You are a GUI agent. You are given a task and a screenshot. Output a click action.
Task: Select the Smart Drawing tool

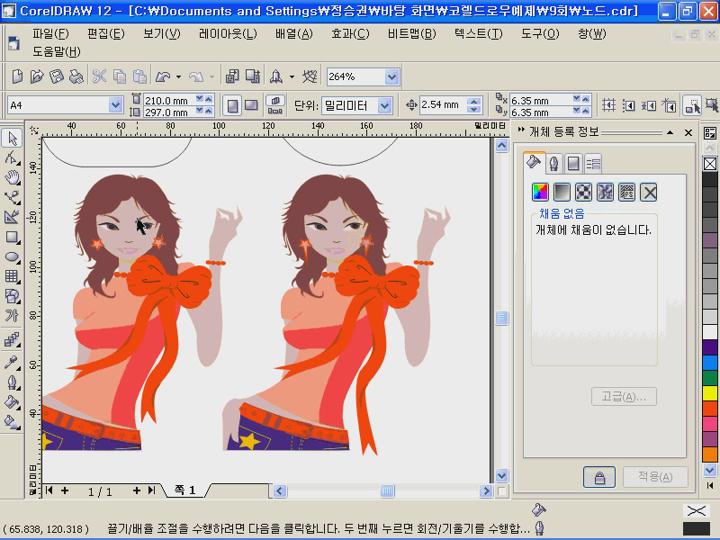coord(12,217)
